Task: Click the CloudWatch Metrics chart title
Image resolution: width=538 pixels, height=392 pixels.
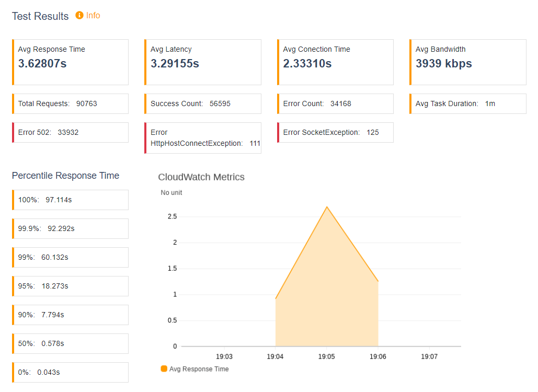Action: (201, 177)
